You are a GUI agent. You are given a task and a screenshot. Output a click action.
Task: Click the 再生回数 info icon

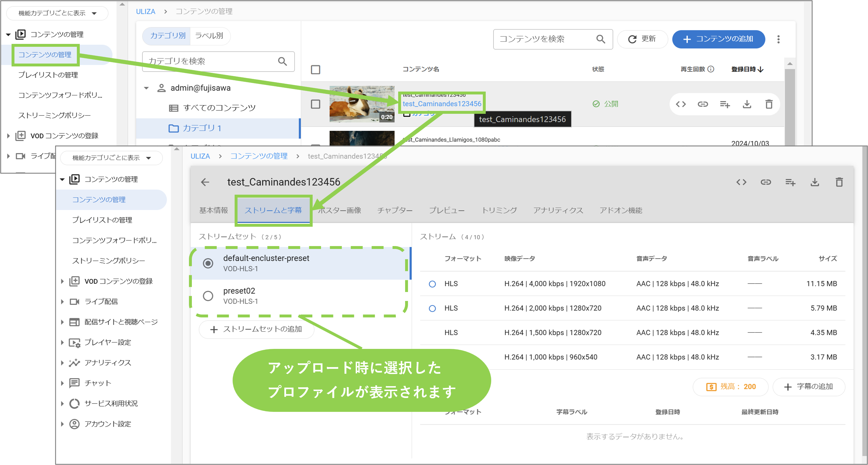pos(711,69)
